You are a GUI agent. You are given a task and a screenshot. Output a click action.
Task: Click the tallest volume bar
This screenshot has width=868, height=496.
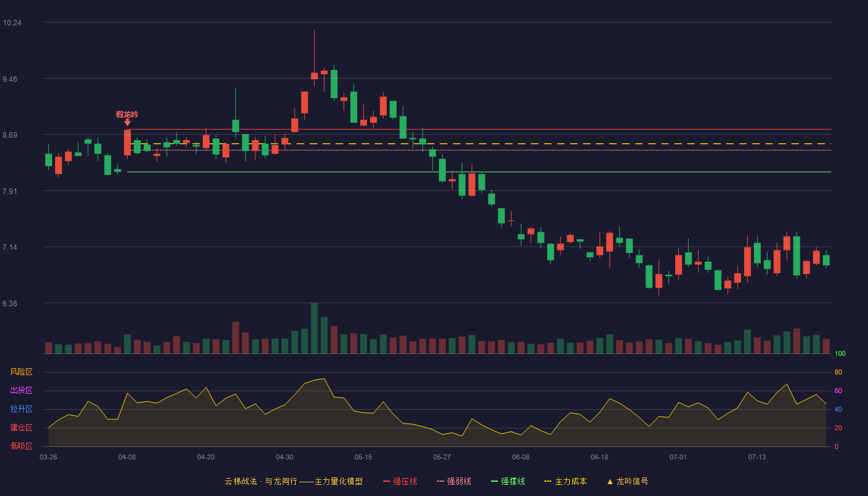click(314, 328)
